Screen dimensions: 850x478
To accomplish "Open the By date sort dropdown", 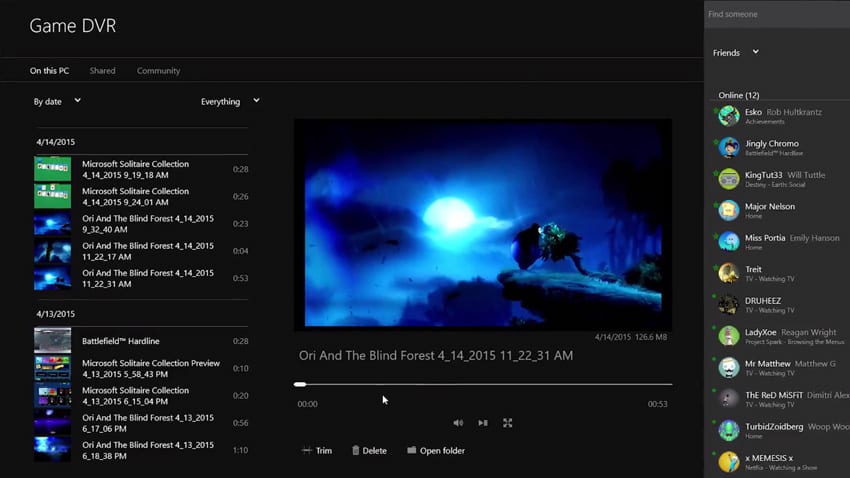I will point(57,101).
